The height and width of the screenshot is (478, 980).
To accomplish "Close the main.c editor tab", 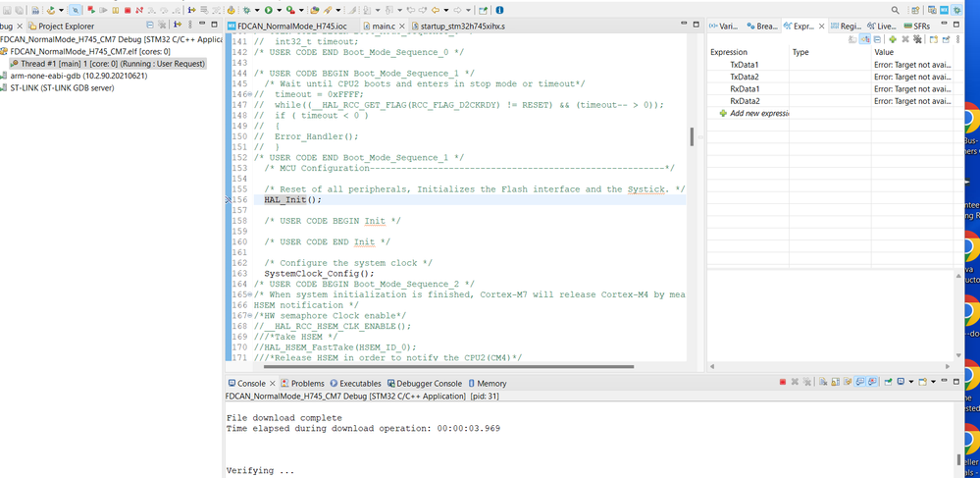I will (402, 27).
